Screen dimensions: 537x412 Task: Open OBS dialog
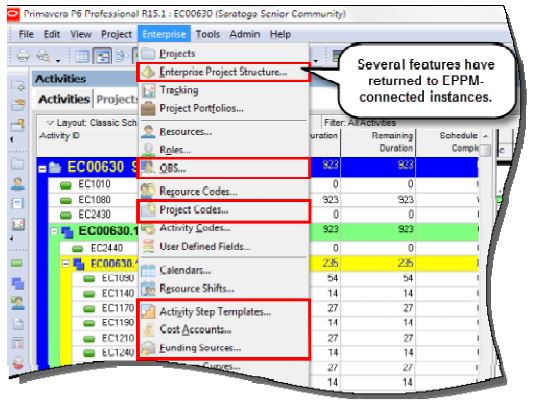(x=224, y=168)
